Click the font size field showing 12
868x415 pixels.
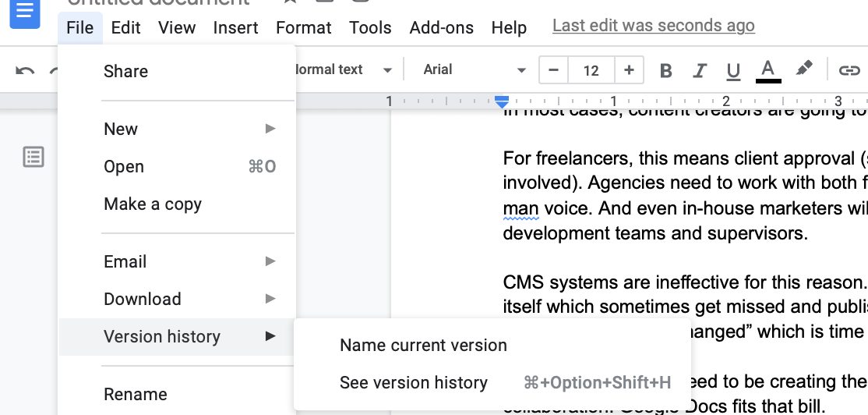tap(591, 70)
